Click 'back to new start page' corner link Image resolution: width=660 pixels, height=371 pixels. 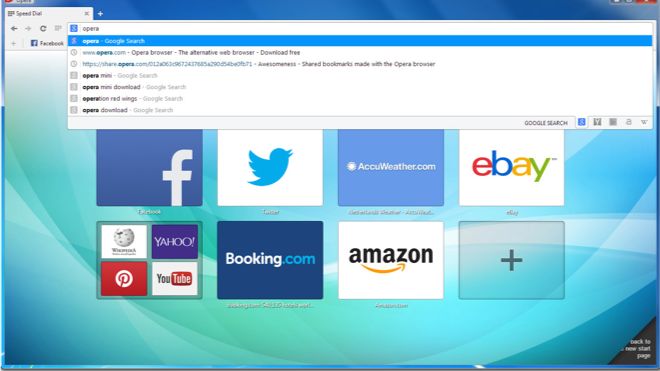(639, 348)
